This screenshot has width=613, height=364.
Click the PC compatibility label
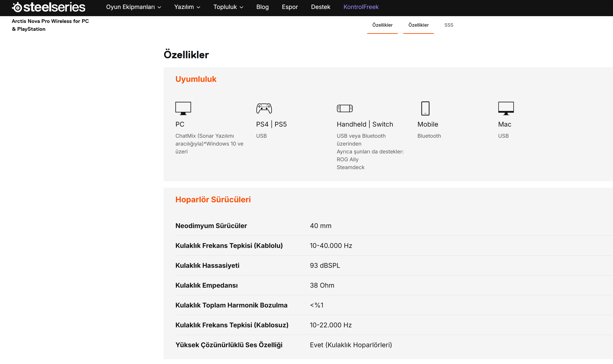[x=180, y=124]
